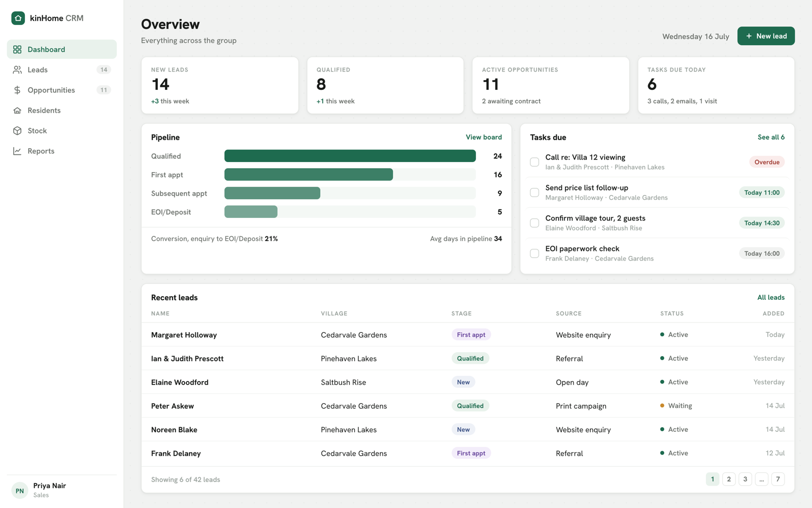Click the NAME column header
Screen dimensions: 812x508
(160, 313)
